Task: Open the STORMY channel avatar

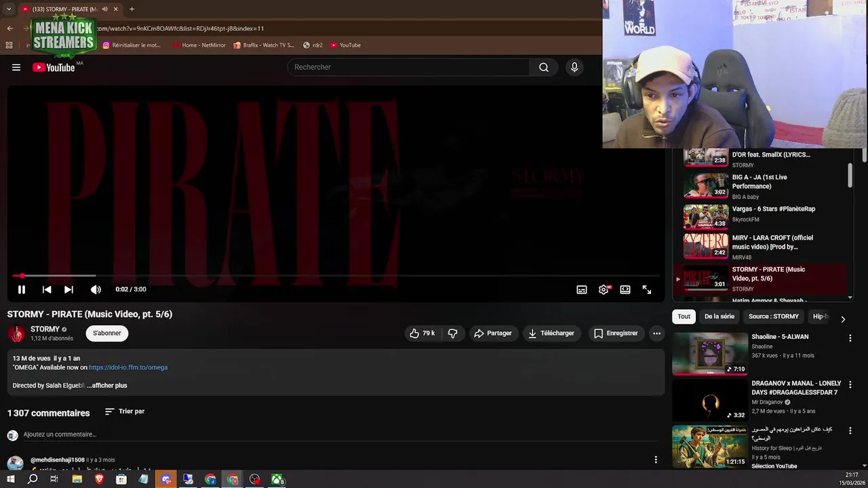Action: point(16,333)
